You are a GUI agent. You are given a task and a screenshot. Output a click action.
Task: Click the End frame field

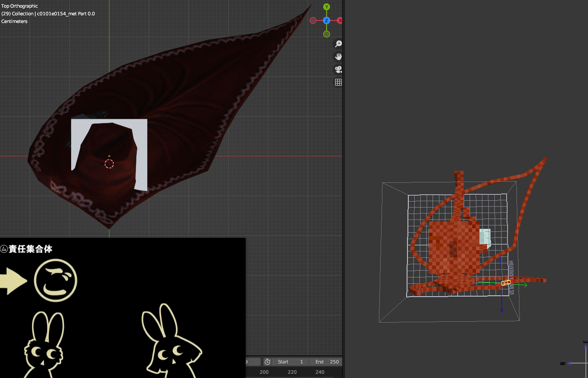point(327,362)
